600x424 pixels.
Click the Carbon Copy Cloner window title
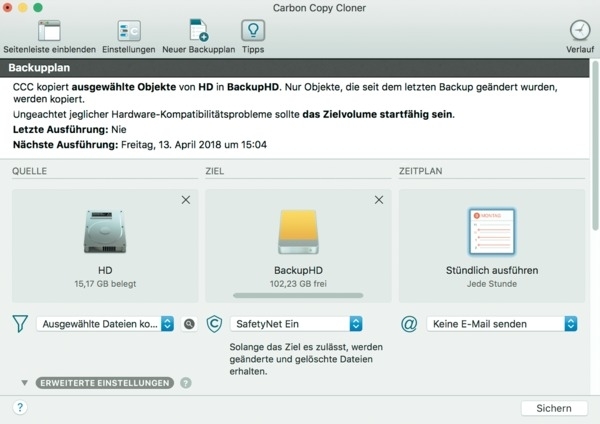319,8
